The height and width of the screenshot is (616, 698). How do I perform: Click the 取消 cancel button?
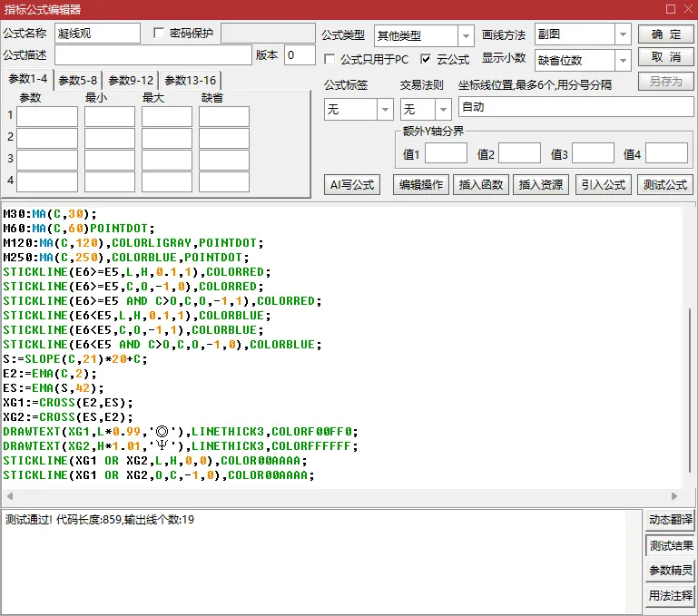click(665, 57)
